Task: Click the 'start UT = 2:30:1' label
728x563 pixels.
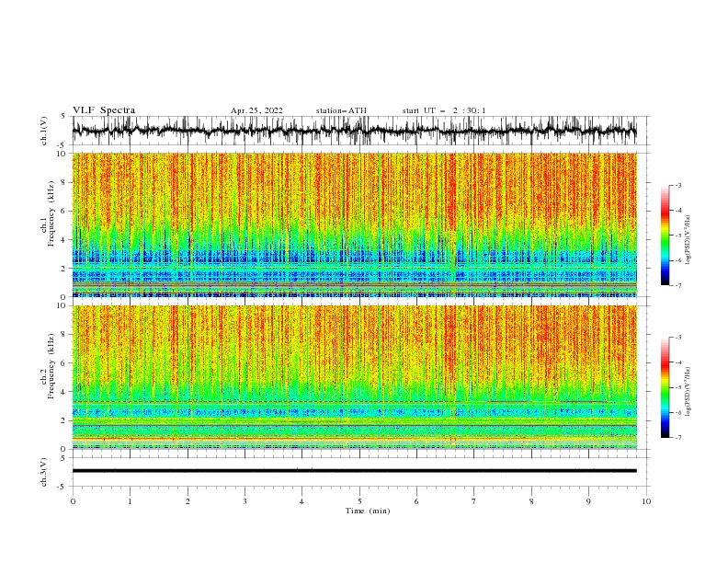Action: [x=444, y=110]
